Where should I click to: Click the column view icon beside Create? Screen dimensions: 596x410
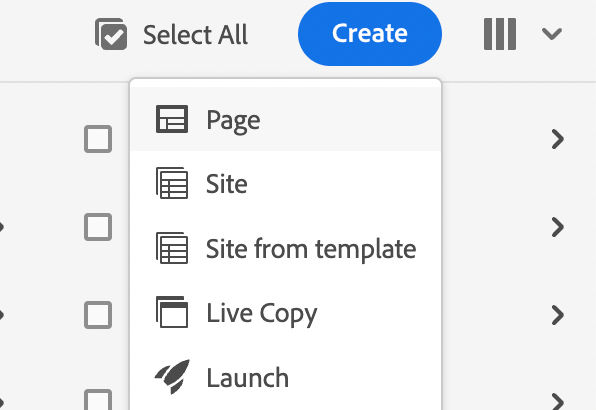[500, 34]
